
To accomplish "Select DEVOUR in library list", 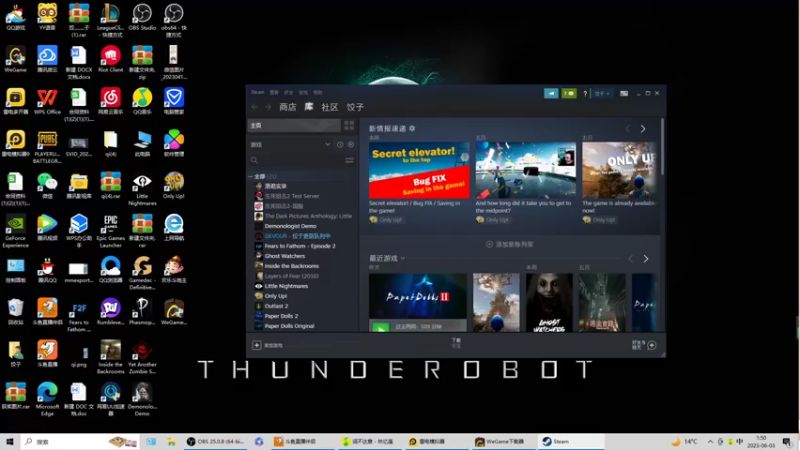I will click(297, 236).
